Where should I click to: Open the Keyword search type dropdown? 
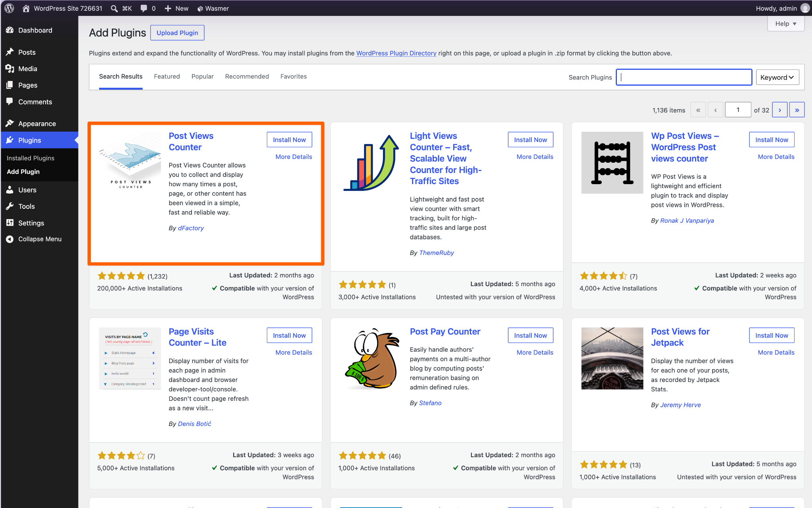[x=777, y=77]
